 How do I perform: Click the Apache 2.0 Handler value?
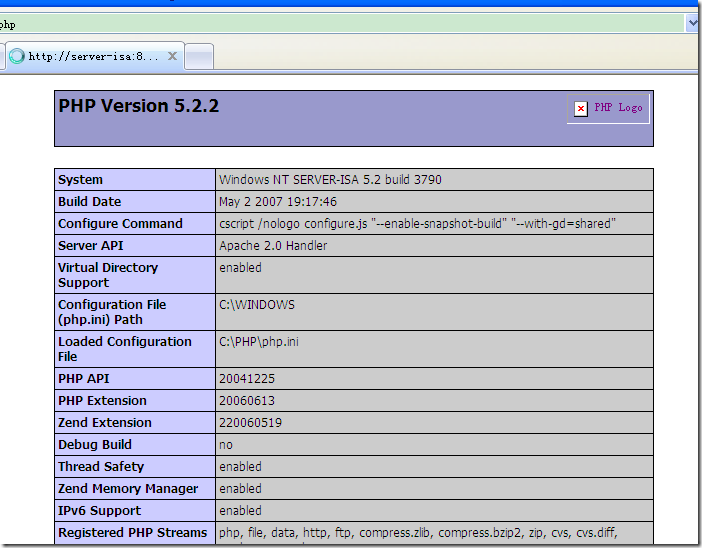pos(273,245)
